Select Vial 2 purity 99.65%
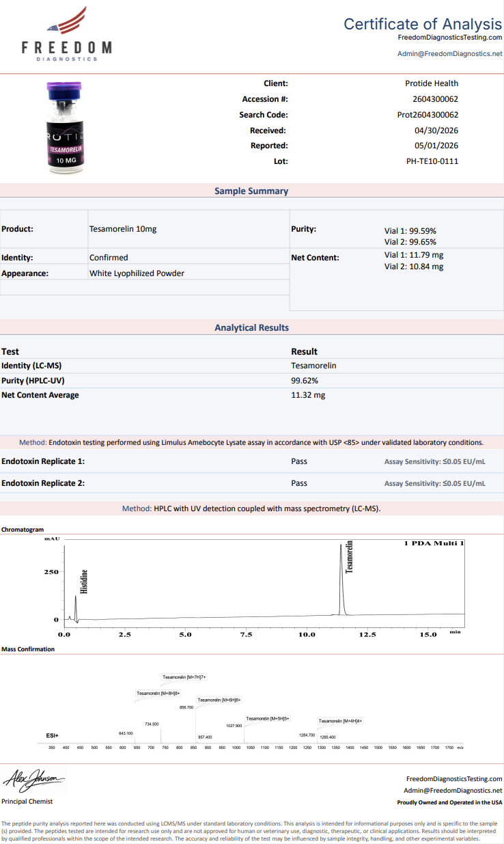This screenshot has height=844, width=504. click(x=410, y=242)
